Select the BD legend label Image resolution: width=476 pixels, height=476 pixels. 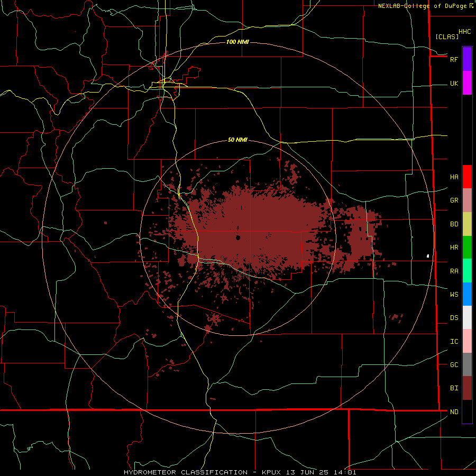click(x=454, y=224)
